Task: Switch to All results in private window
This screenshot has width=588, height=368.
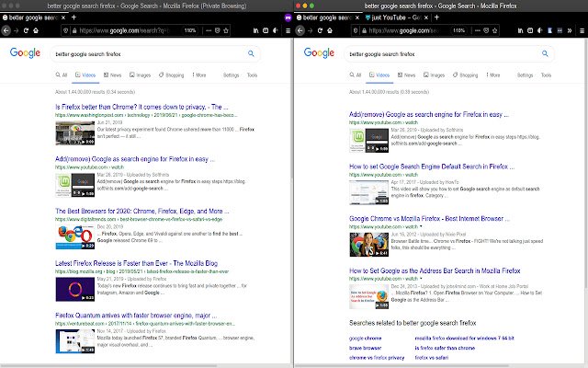Action: pyautogui.click(x=62, y=75)
